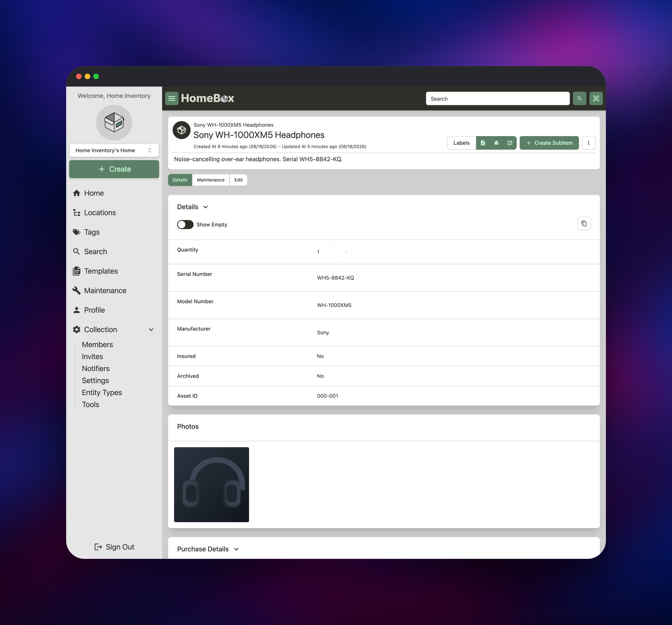672x625 pixels.
Task: Toggle the sidebar with the hamburger menu icon
Action: [172, 98]
